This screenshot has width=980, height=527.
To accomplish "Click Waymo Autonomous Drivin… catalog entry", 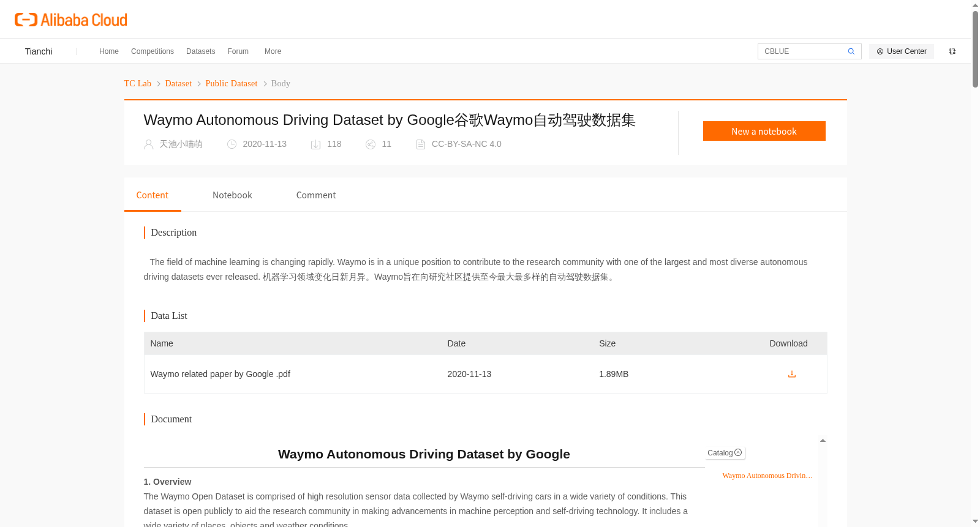I will coord(767,476).
